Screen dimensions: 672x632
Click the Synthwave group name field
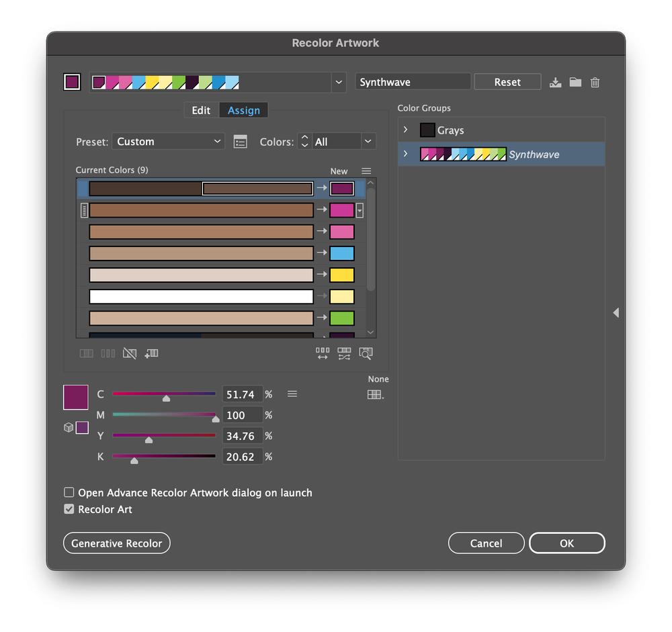[413, 82]
